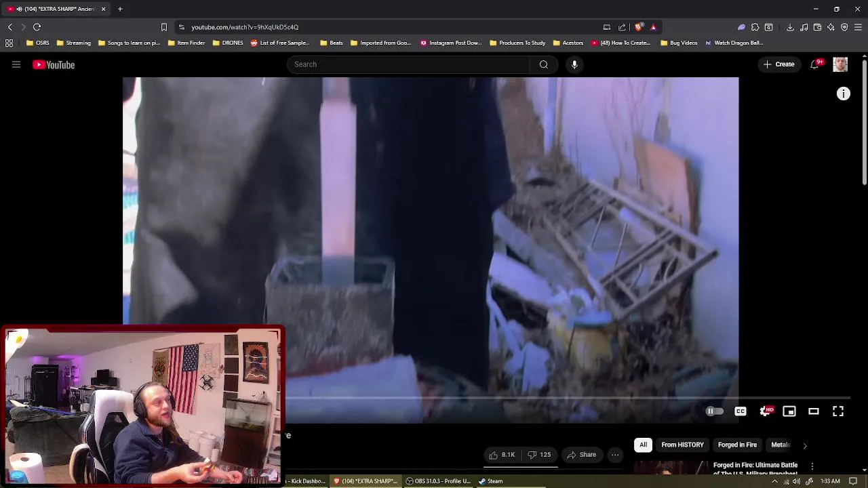Open a new browser tab
The width and height of the screenshot is (868, 488).
pos(120,9)
